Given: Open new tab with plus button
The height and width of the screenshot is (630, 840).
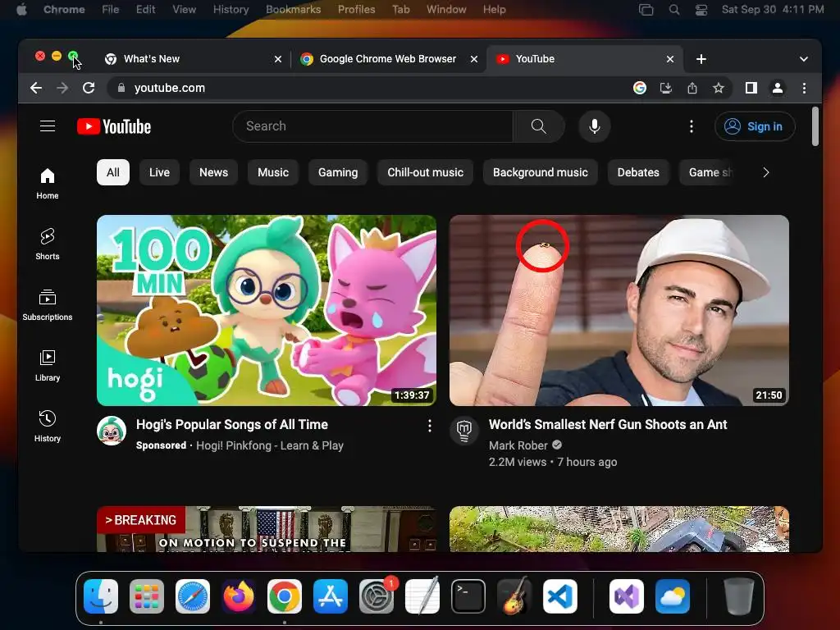Looking at the screenshot, I should [701, 59].
